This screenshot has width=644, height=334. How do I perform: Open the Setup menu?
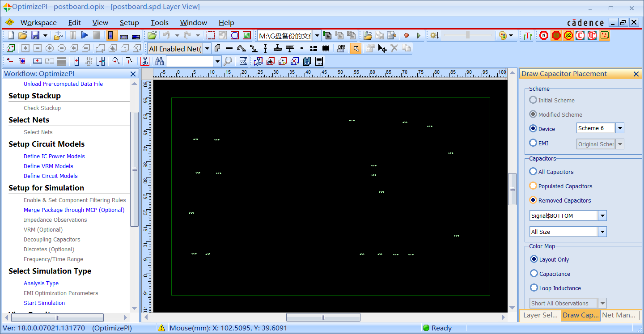coord(129,23)
